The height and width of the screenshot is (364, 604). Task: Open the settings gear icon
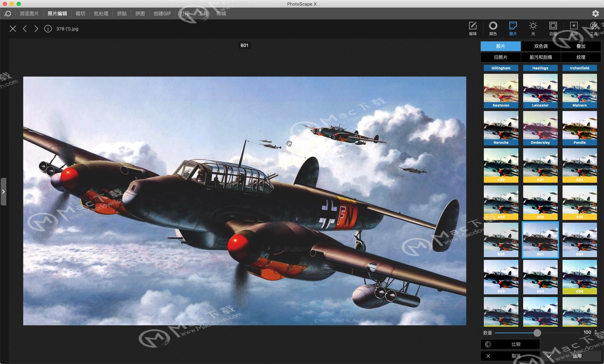[x=595, y=13]
